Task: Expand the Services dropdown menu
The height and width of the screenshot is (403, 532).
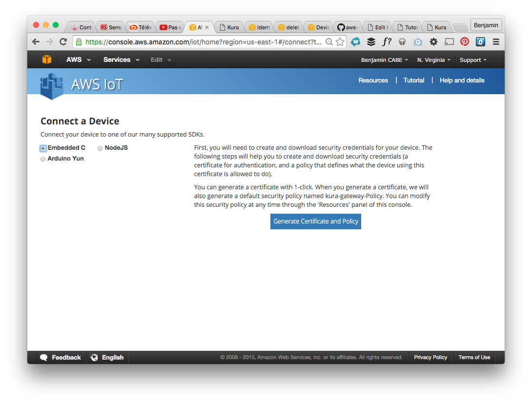Action: tap(121, 60)
